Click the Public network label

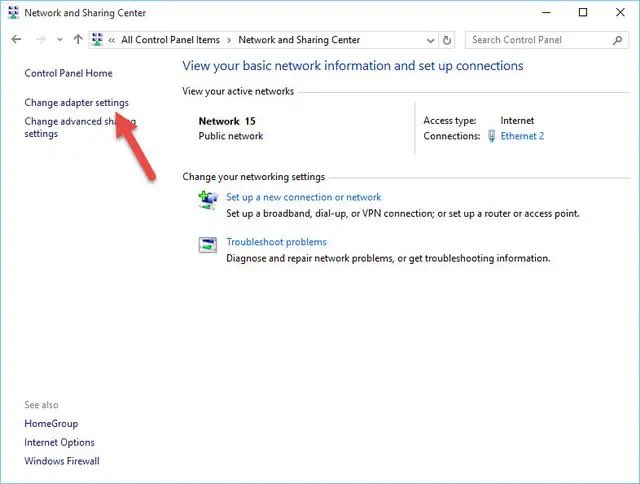pyautogui.click(x=231, y=136)
